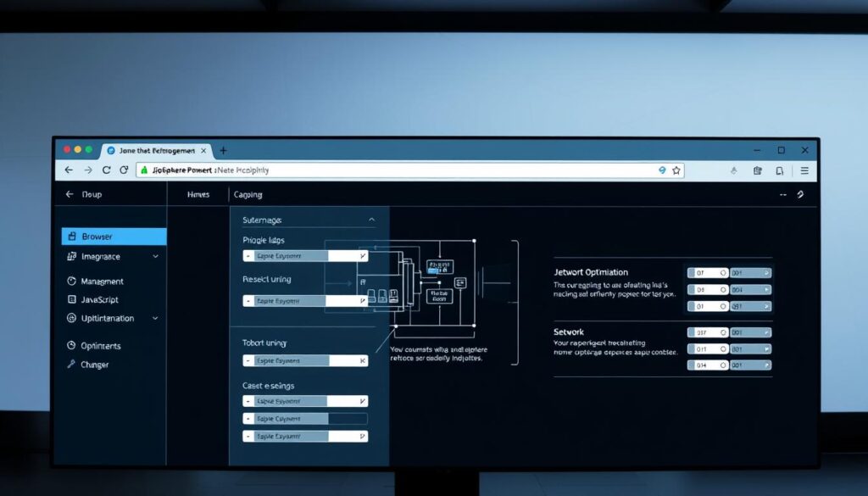
Task: Collapse the Sutemage panel chevron
Action: (x=371, y=220)
